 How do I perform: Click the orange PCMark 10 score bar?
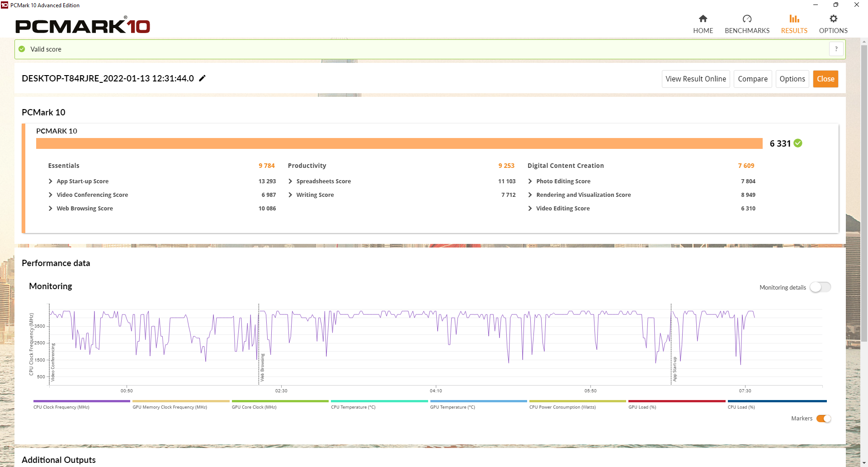coord(399,143)
